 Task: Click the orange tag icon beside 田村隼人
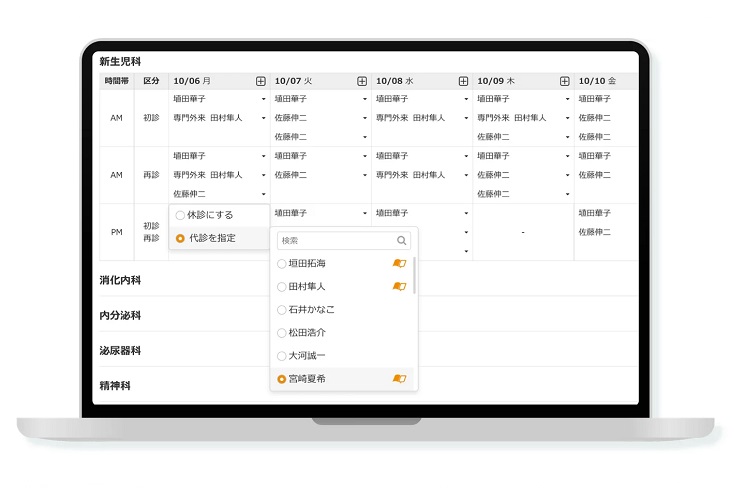pos(399,286)
